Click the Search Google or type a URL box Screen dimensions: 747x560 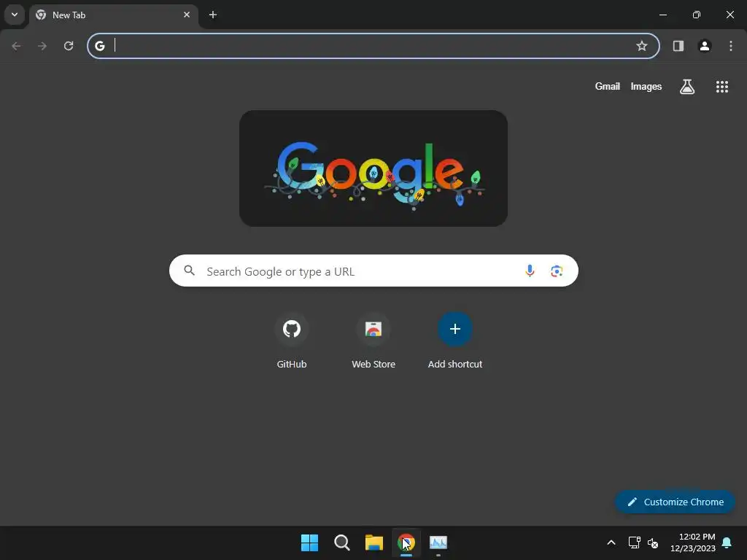[373, 271]
